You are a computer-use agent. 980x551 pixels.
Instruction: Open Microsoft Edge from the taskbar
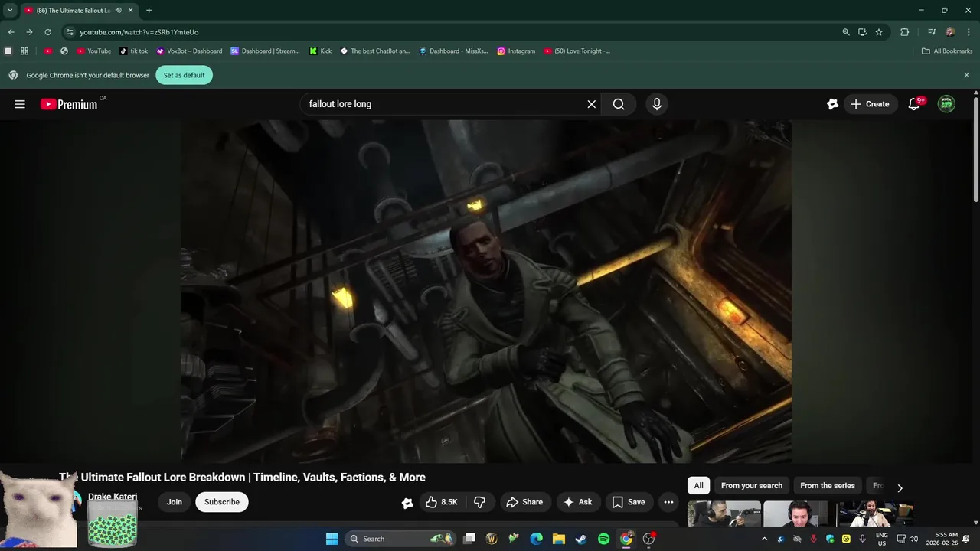point(537,539)
